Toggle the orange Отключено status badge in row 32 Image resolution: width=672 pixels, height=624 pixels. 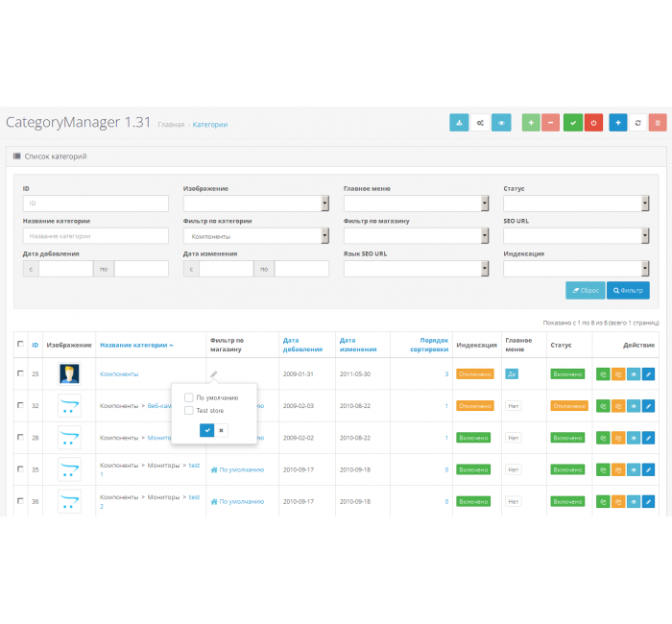(x=569, y=406)
